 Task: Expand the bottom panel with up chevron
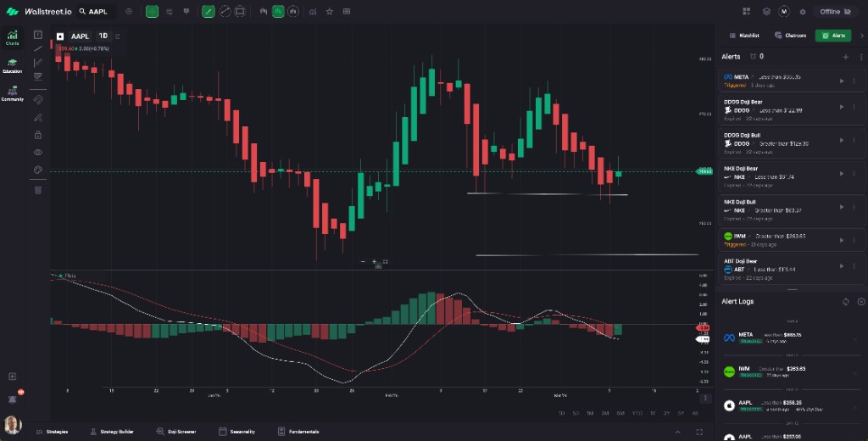point(677,433)
